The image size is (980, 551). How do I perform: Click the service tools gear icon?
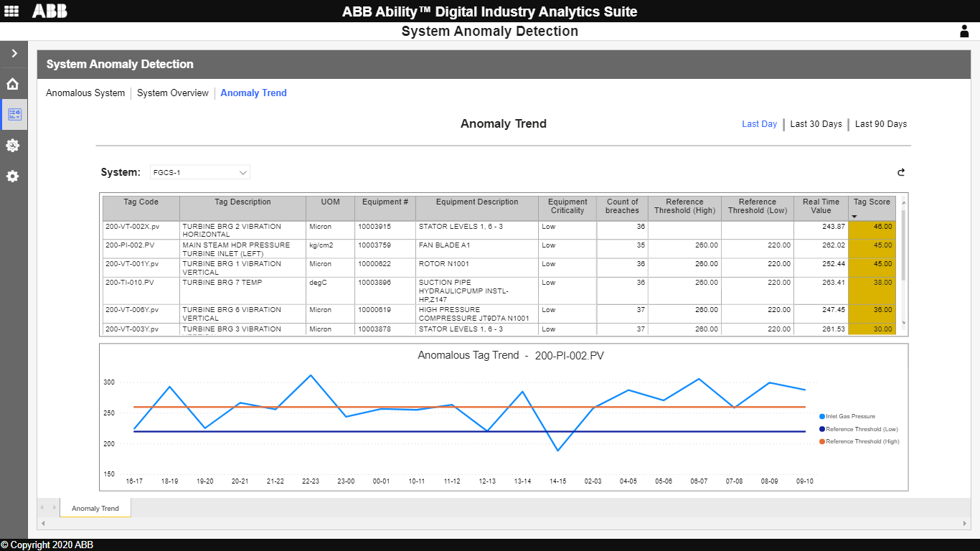13,146
